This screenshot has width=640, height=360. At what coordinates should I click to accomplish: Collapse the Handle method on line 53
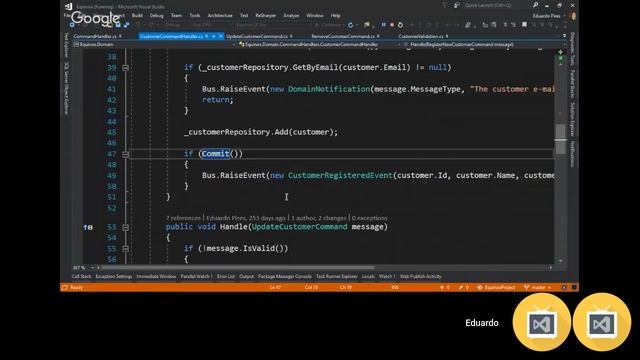tap(126, 227)
